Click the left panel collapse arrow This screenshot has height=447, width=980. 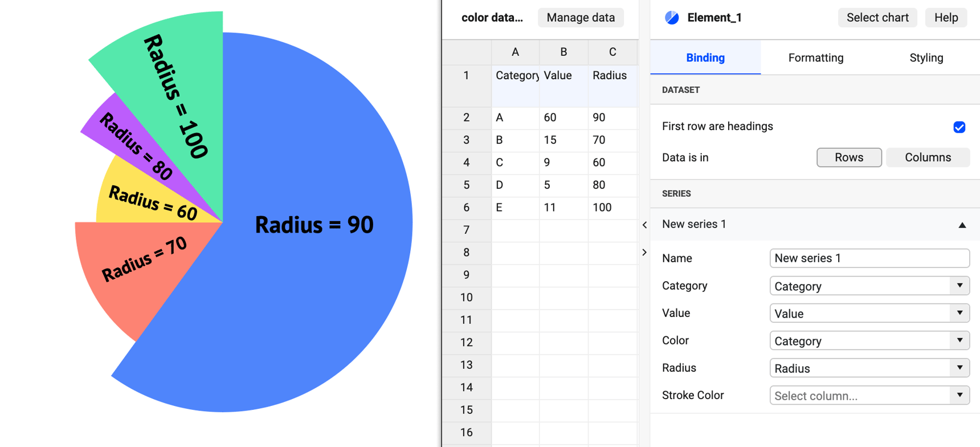(644, 225)
